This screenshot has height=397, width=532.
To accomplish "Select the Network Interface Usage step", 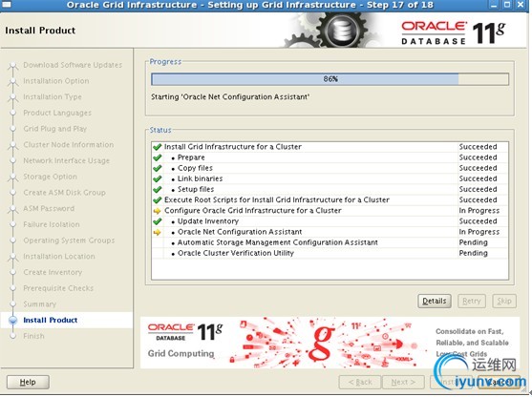I will tap(67, 160).
